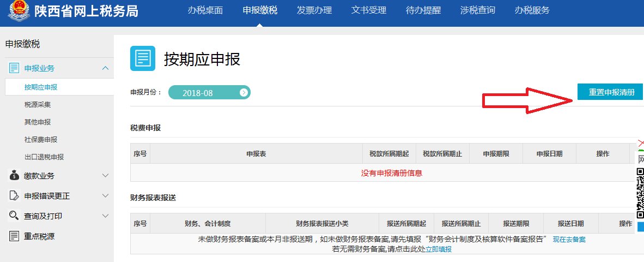Screen dimensions: 644x262
Task: Open the 待办提醒 top menu
Action: (423, 10)
